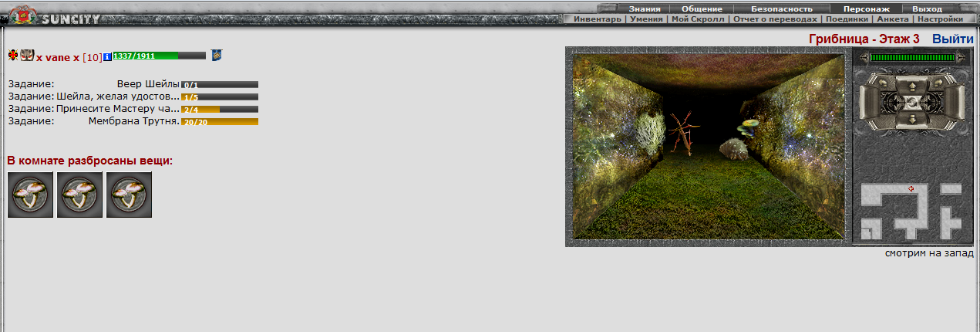980x332 pixels.
Task: Click the 2/4 quest progress bar
Action: coord(220,109)
